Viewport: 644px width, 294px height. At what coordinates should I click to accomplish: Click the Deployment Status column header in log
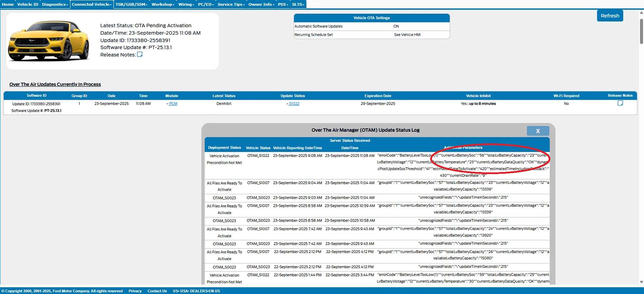pos(224,148)
